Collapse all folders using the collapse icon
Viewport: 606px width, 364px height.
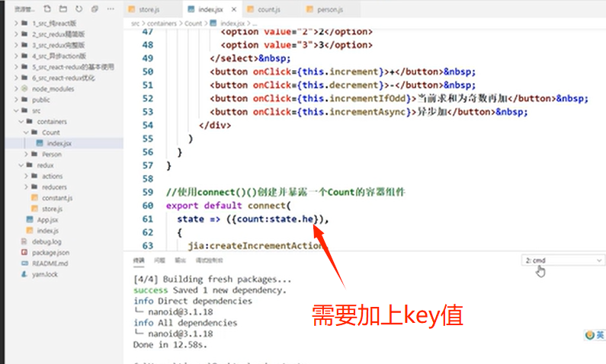[95, 8]
